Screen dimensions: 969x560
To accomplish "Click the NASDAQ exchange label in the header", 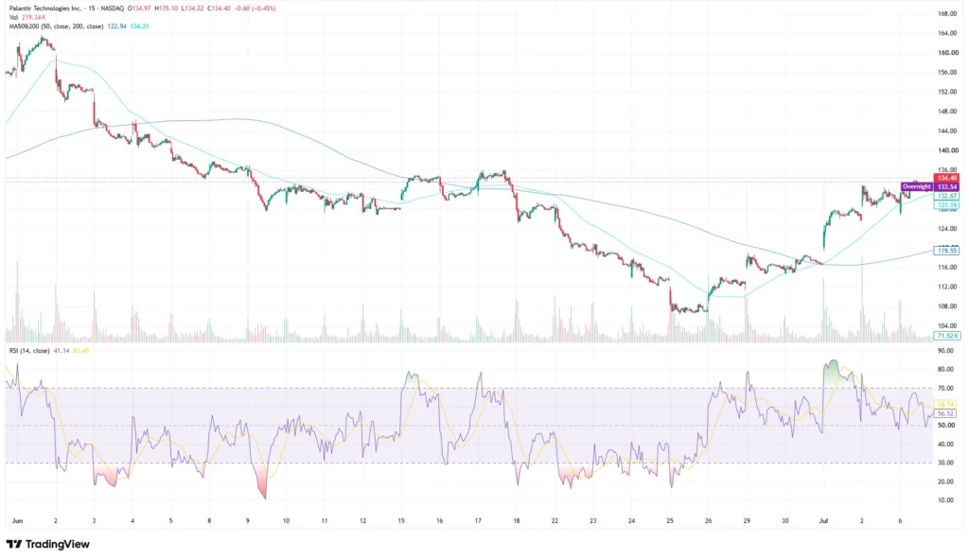I will (x=111, y=9).
